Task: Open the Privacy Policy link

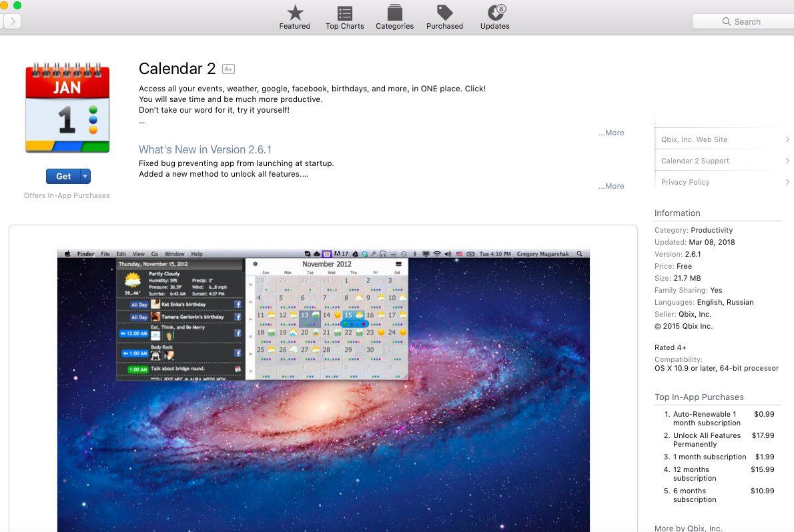Action: click(x=685, y=182)
